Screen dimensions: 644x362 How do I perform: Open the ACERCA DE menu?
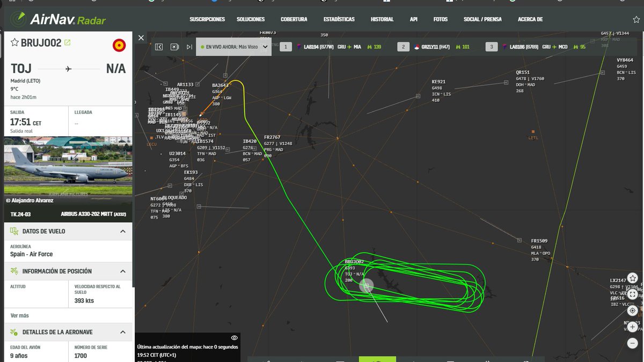530,19
